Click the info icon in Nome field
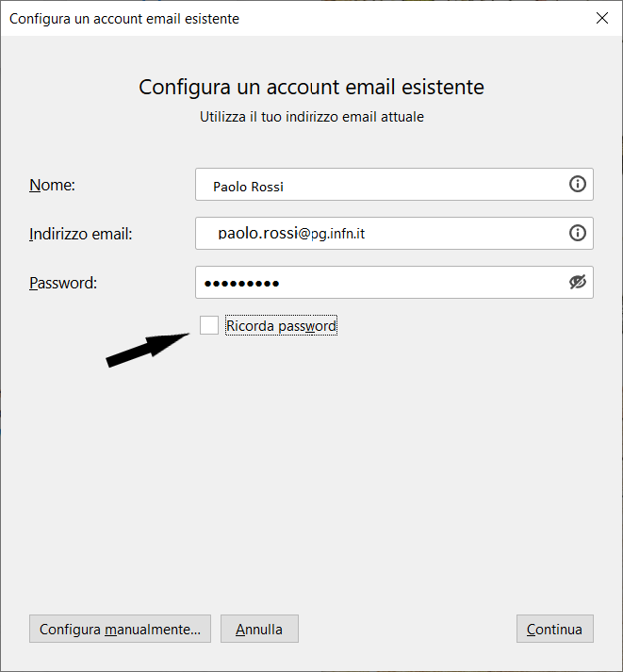 (577, 185)
